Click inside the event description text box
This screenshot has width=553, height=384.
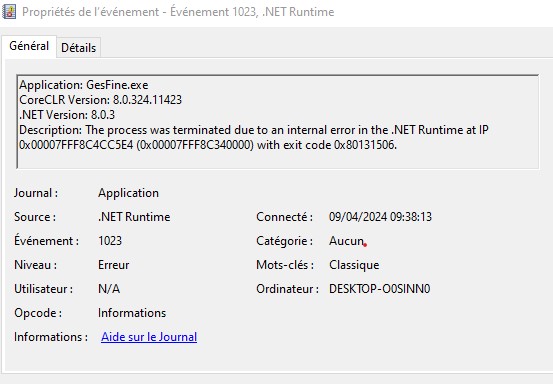278,122
